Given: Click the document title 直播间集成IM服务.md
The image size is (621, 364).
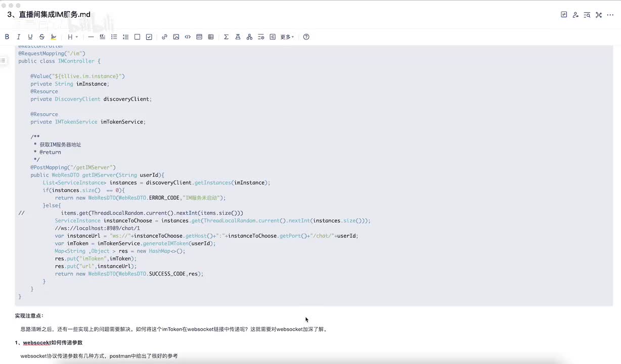Looking at the screenshot, I should coord(49,15).
